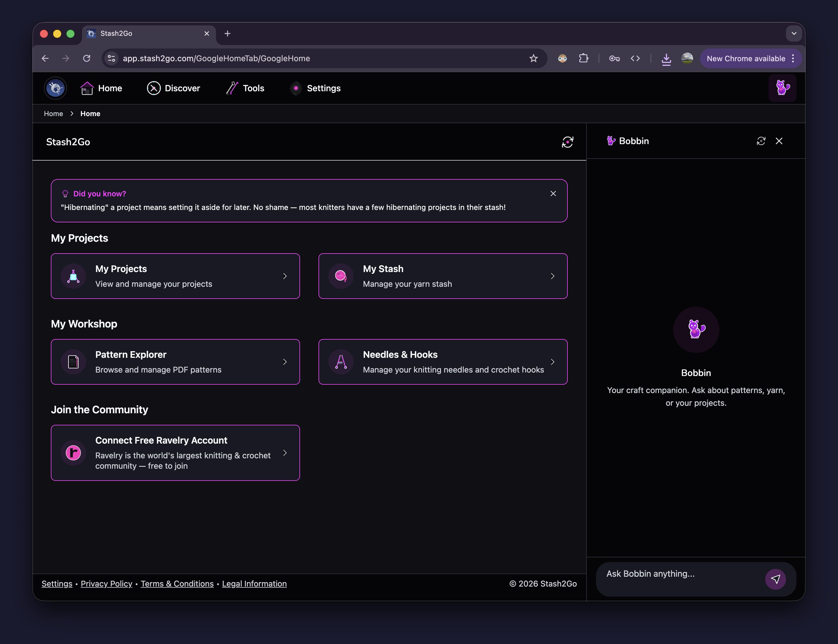Viewport: 838px width, 644px height.
Task: Dismiss the Did you know tip
Action: [x=553, y=193]
